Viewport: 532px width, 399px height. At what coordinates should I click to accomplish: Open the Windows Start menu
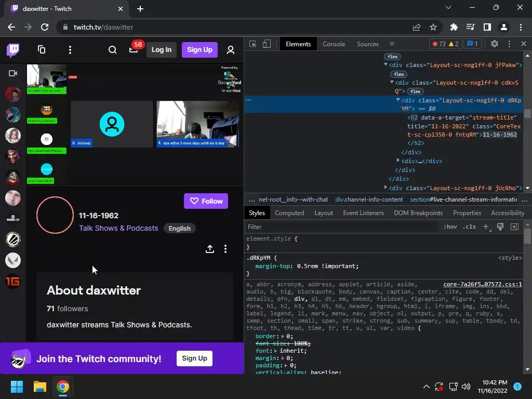17,387
